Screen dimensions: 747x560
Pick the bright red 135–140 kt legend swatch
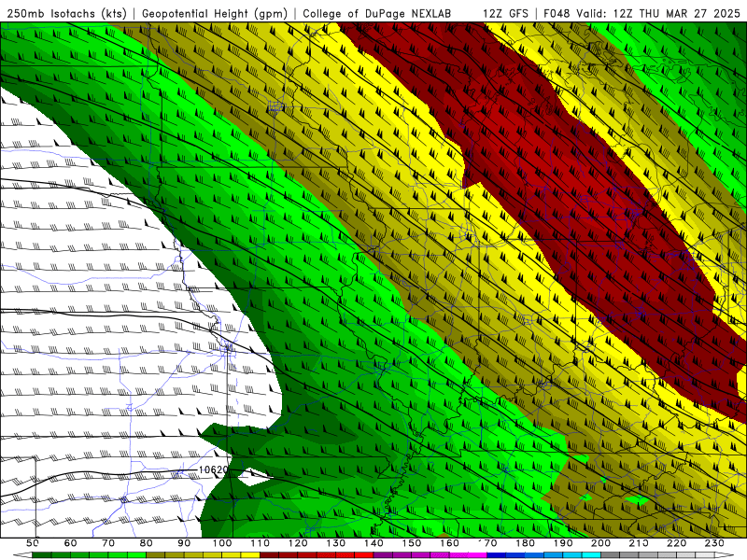pyautogui.click(x=364, y=555)
